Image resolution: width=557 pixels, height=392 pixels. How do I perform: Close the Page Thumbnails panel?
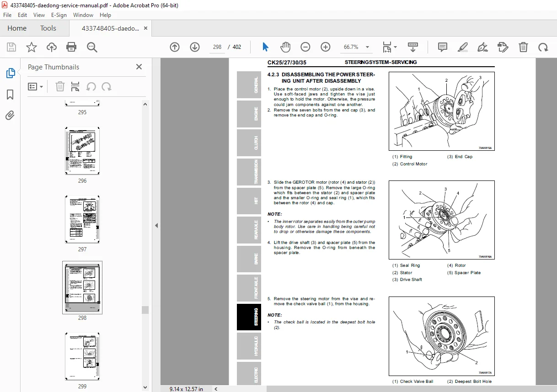coord(139,67)
